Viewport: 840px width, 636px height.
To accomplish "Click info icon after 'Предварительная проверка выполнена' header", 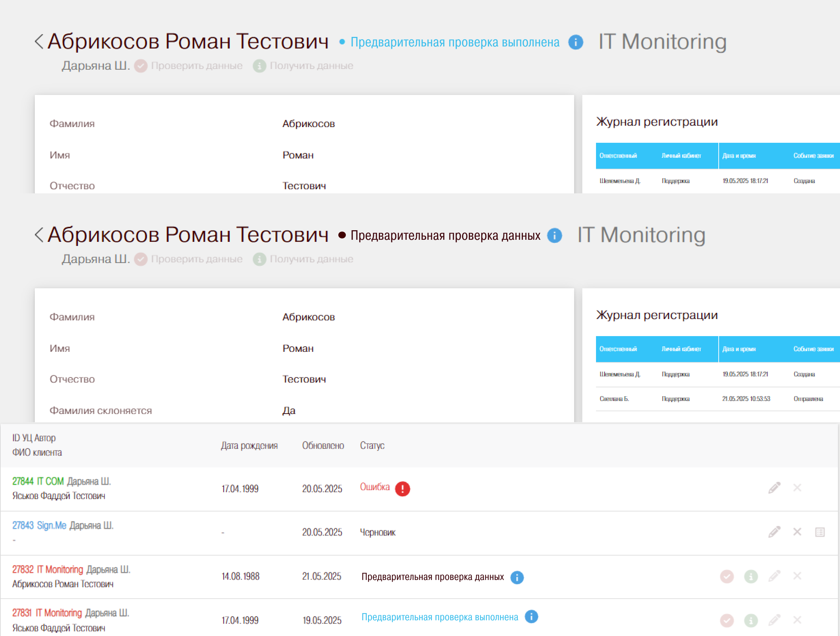I will coord(575,42).
